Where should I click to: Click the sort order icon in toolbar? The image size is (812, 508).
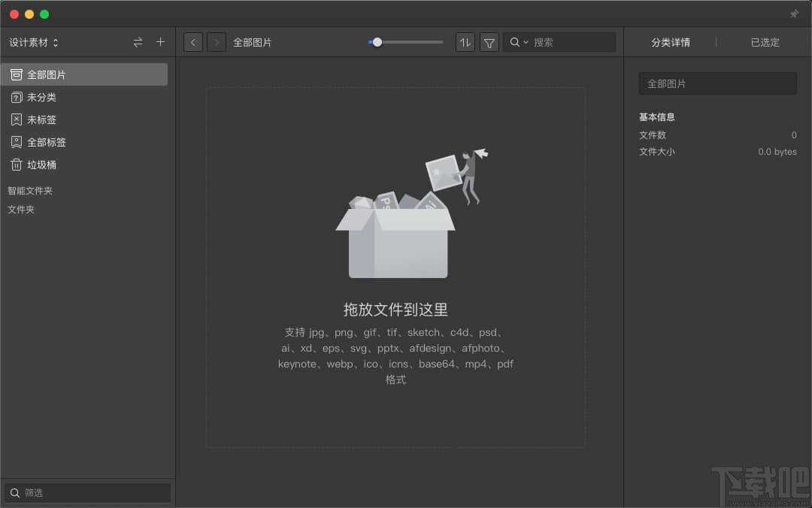465,42
